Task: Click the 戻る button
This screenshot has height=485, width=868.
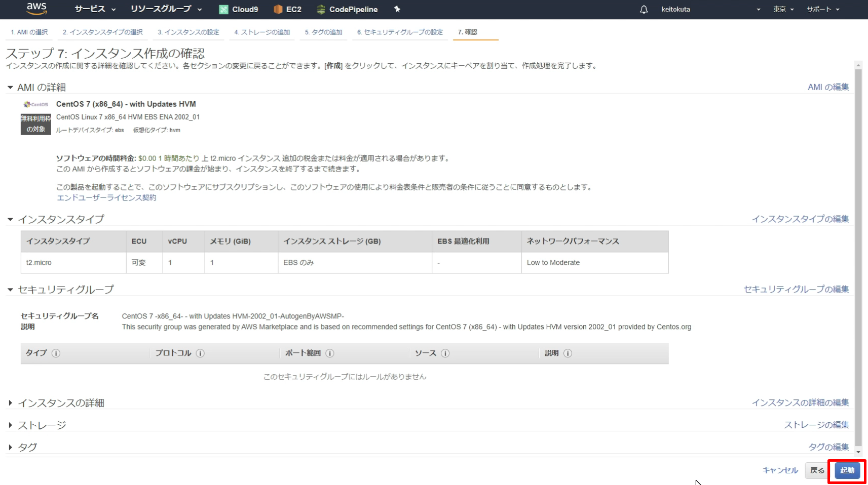Action: [817, 470]
